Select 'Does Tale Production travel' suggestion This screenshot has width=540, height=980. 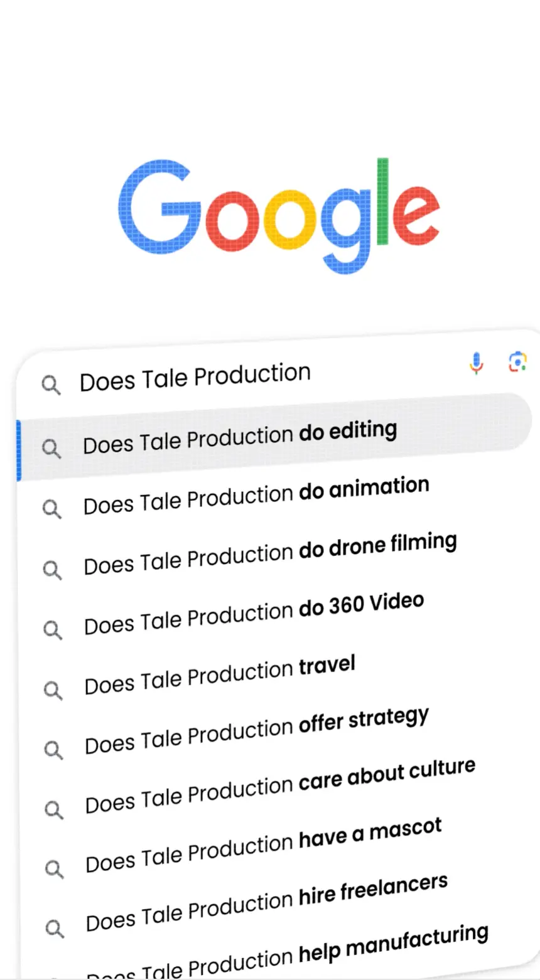tap(220, 675)
